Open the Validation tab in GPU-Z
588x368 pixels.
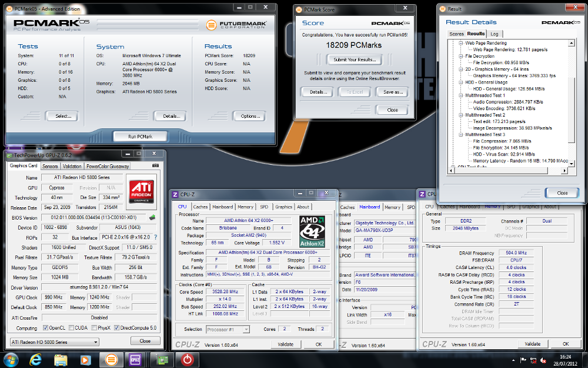(72, 167)
